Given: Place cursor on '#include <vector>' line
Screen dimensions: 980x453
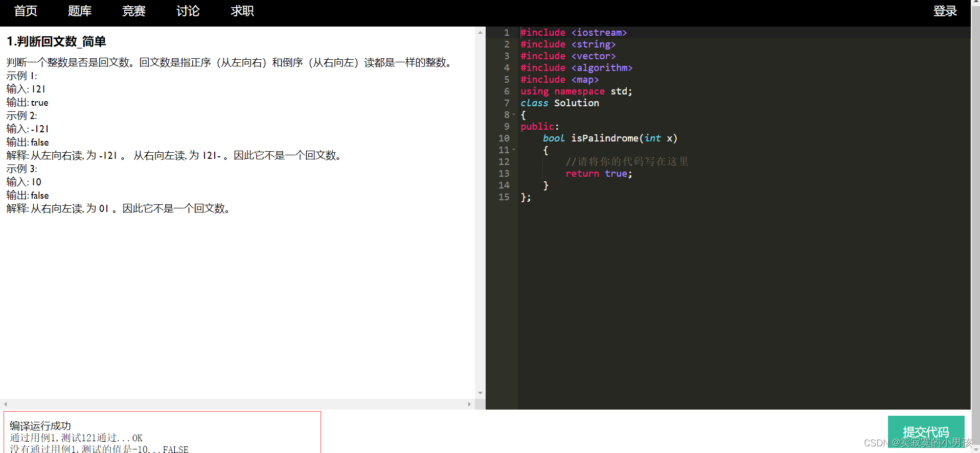Looking at the screenshot, I should click(568, 56).
